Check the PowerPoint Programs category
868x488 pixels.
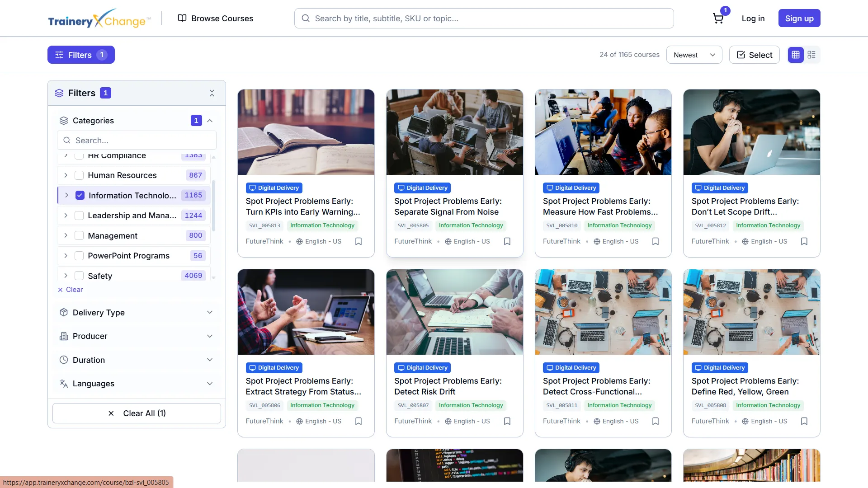pyautogui.click(x=79, y=256)
